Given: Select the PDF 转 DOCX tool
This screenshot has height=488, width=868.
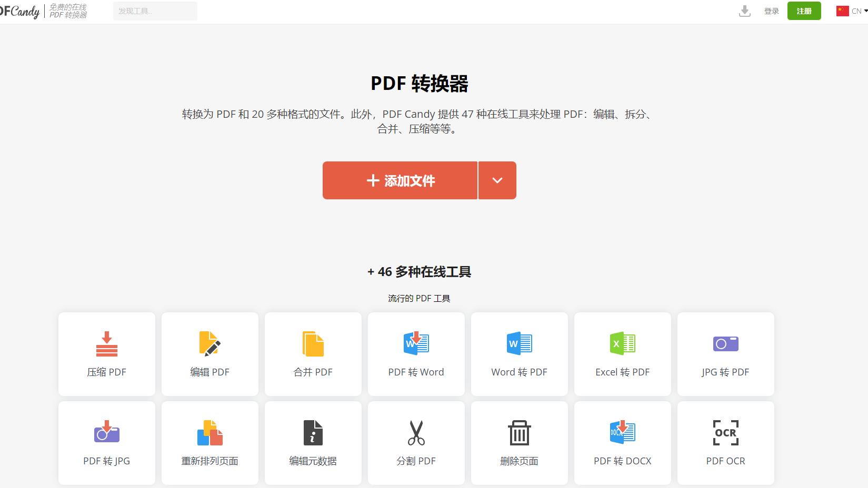Looking at the screenshot, I should [x=622, y=443].
